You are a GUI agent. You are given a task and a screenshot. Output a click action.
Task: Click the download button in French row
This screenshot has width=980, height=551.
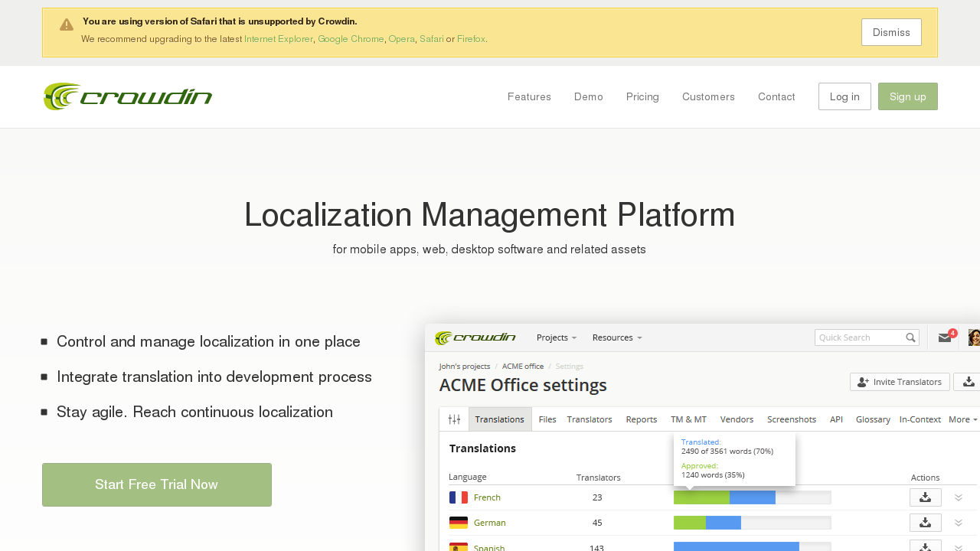[925, 497]
